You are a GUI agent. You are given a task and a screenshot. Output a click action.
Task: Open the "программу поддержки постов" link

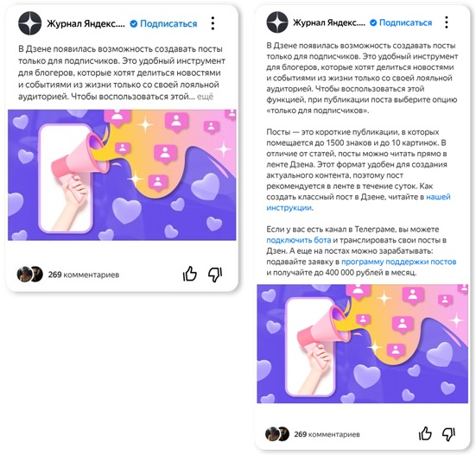(x=398, y=262)
